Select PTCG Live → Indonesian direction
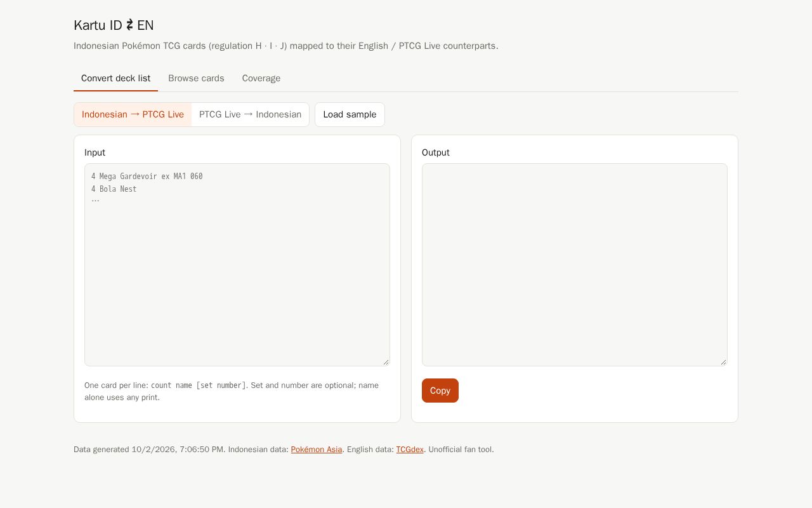 250,114
